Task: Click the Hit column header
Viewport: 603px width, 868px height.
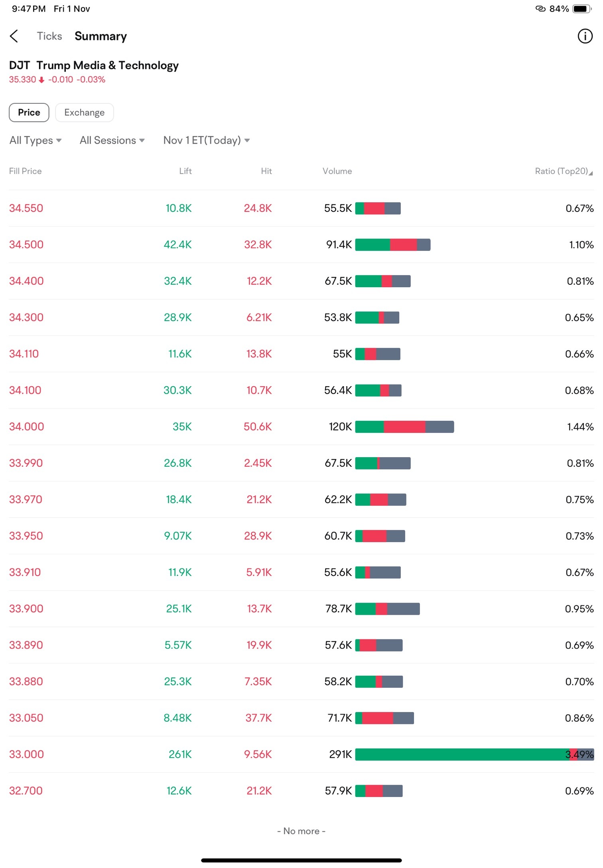Action: click(x=266, y=171)
